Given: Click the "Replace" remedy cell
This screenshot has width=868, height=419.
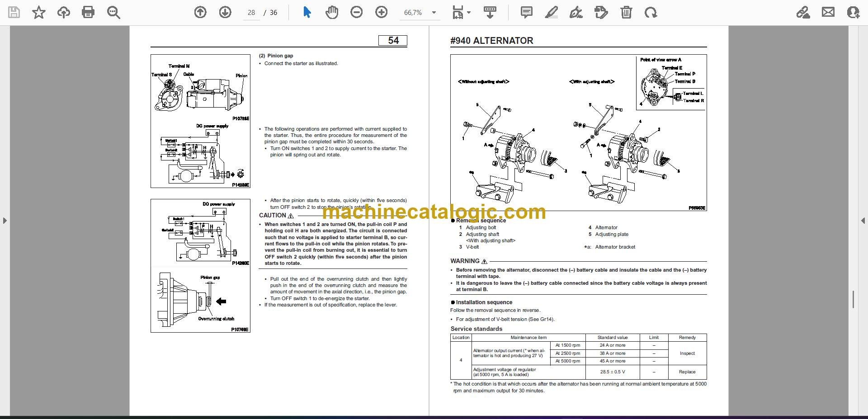Looking at the screenshot, I should [x=687, y=372].
